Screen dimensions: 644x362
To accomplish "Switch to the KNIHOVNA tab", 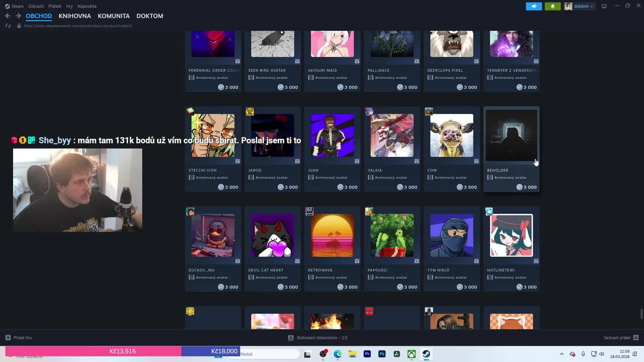I will tap(74, 16).
